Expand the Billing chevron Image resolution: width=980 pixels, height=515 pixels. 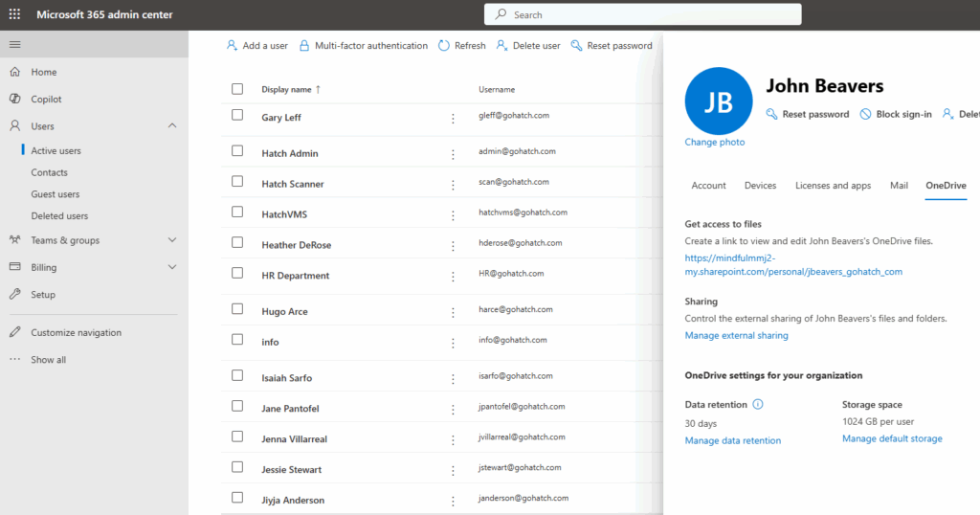coord(172,267)
